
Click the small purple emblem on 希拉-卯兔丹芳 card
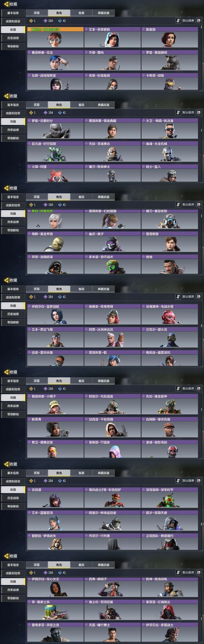click(x=38, y=226)
